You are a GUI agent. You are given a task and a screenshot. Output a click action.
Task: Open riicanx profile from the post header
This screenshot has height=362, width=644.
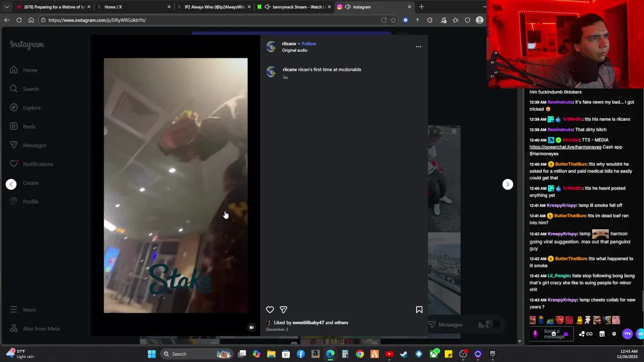click(289, 44)
